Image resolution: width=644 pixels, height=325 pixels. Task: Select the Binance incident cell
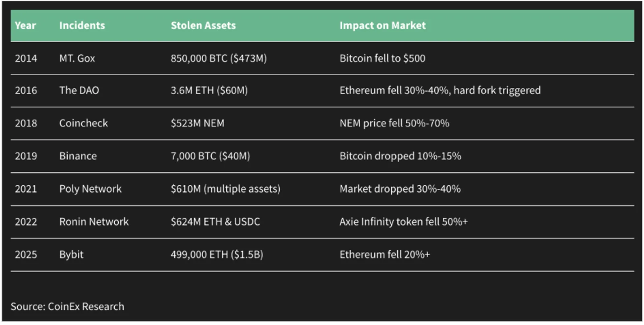coord(78,156)
